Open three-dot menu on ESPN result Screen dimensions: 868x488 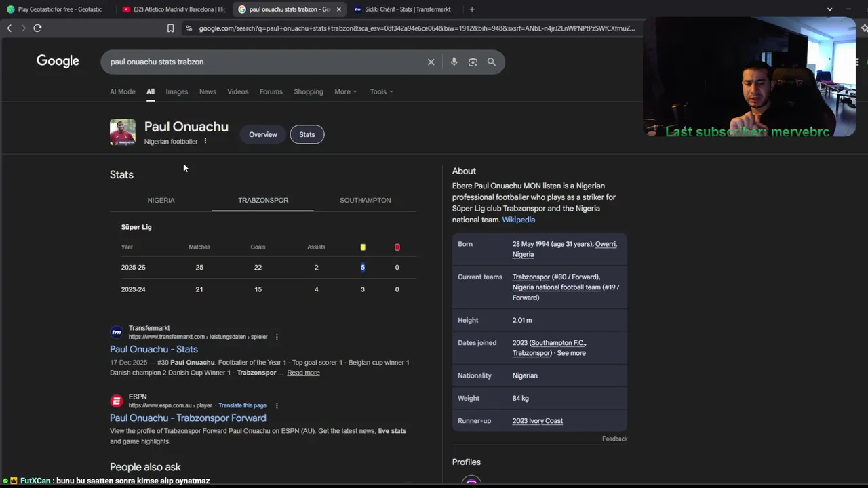(x=277, y=405)
